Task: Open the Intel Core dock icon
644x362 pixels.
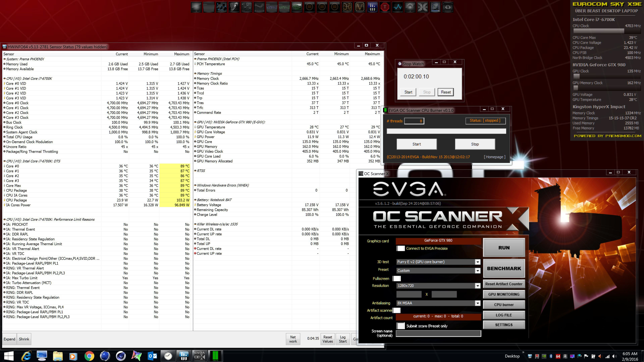Action: coord(435,7)
